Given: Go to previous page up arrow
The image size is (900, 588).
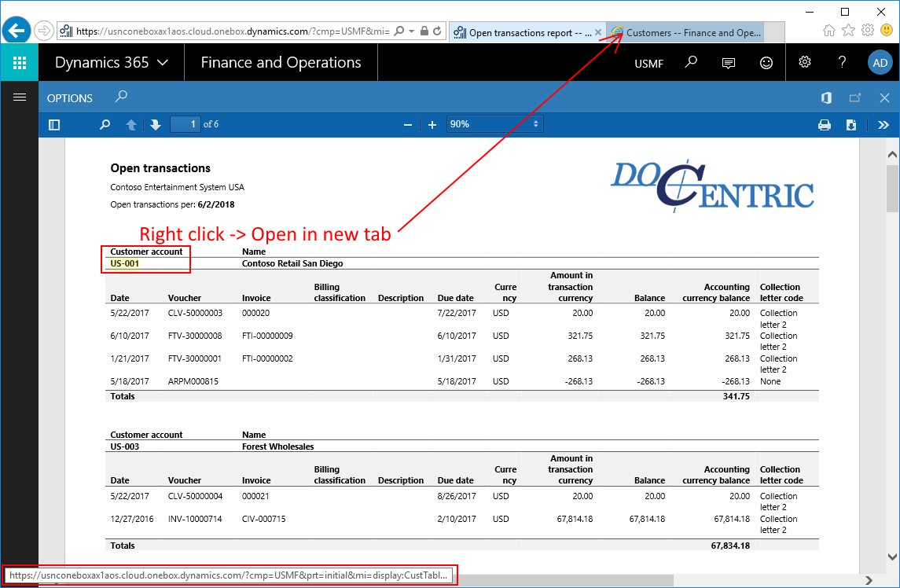Looking at the screenshot, I should [130, 125].
